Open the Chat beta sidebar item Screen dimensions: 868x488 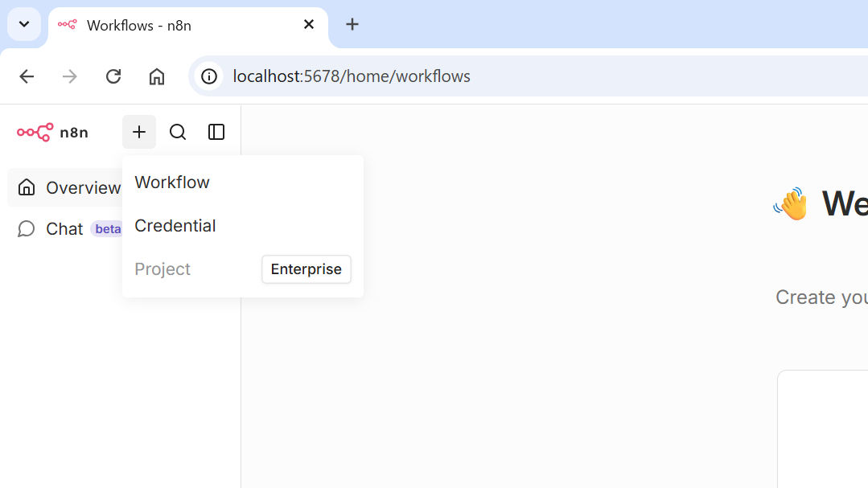(64, 229)
